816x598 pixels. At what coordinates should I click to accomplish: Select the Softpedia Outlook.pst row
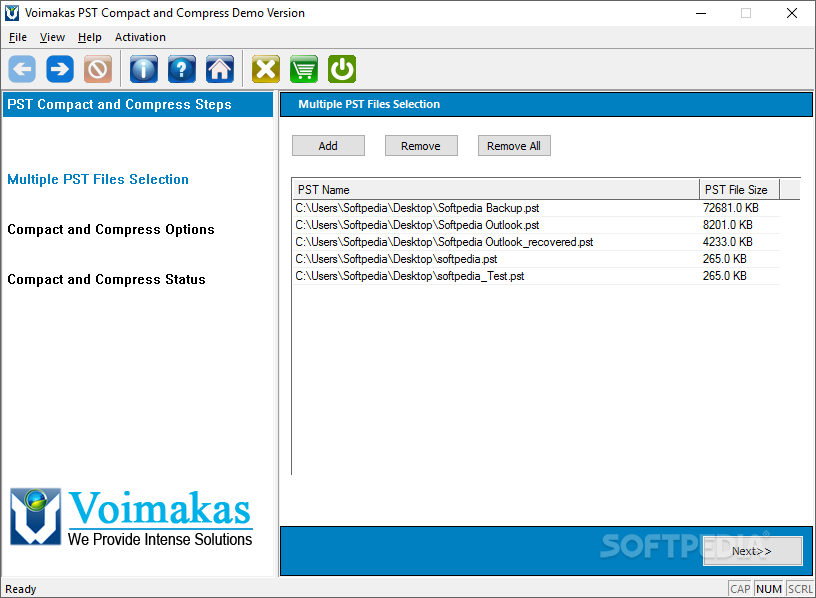[x=536, y=225]
